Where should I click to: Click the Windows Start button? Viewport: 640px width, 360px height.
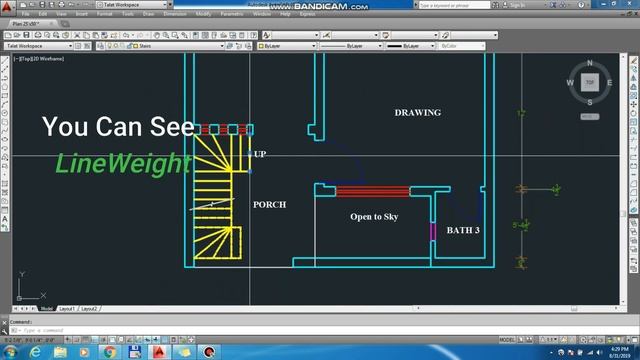(x=10, y=352)
